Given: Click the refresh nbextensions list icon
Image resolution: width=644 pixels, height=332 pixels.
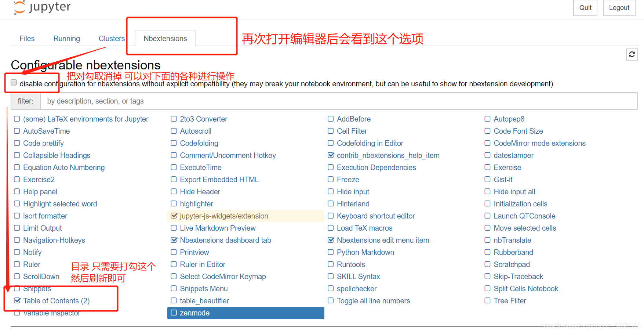Looking at the screenshot, I should (632, 54).
